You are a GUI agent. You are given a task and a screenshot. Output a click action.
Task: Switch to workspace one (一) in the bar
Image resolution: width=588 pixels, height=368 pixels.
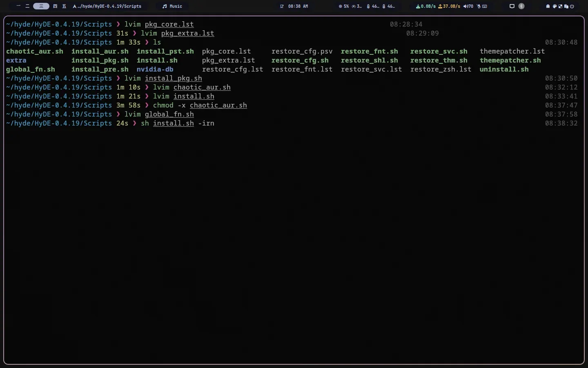18,6
